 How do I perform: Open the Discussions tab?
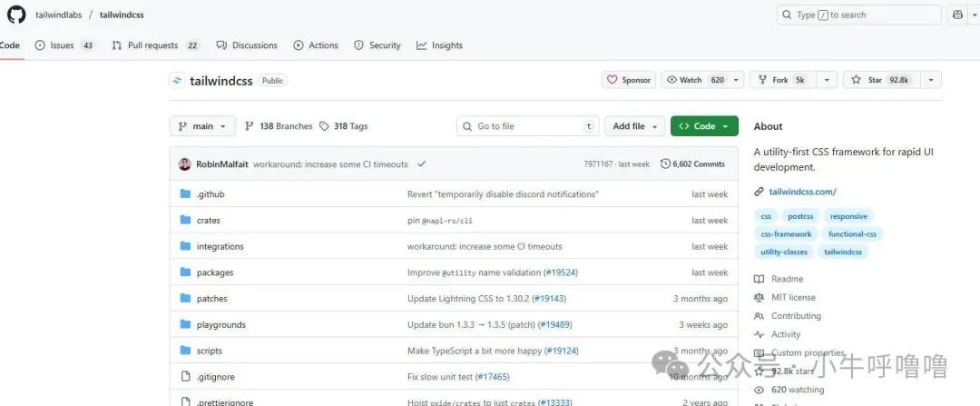click(x=247, y=45)
